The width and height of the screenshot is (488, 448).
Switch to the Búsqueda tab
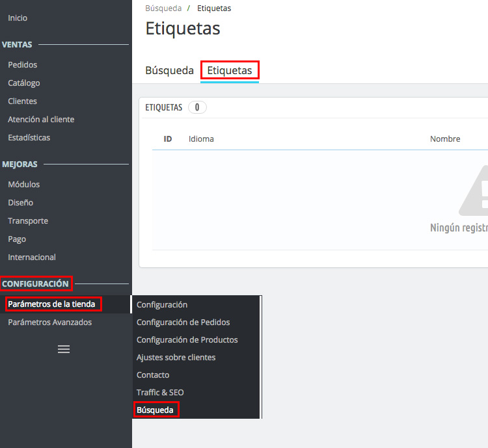(169, 71)
